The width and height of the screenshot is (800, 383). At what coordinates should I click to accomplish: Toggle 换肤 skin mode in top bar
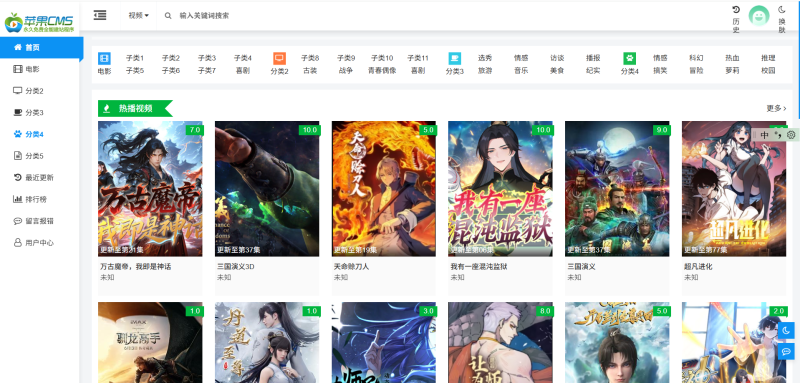tap(782, 19)
